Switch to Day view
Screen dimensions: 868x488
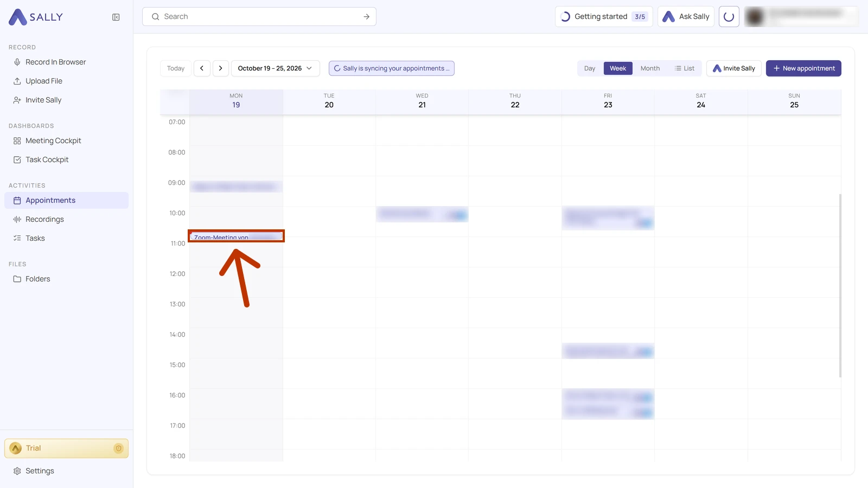click(x=590, y=68)
